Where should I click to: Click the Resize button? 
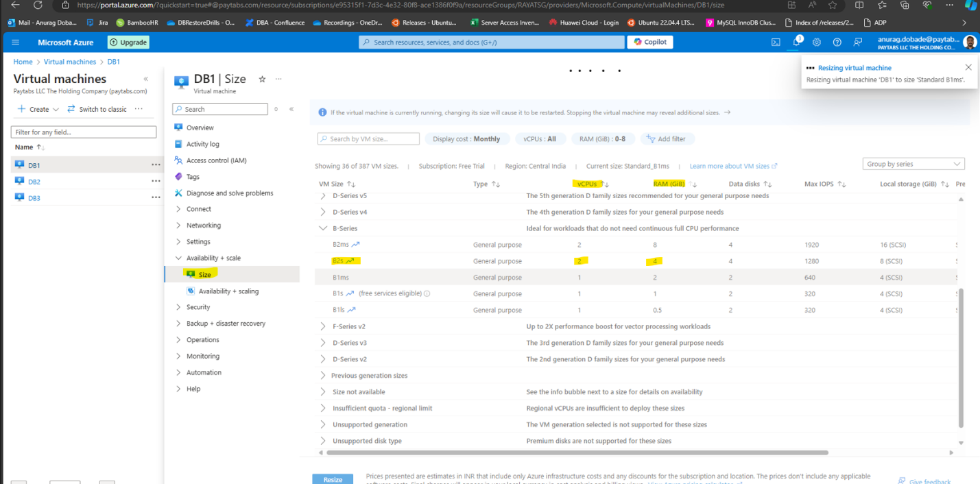[x=333, y=479]
